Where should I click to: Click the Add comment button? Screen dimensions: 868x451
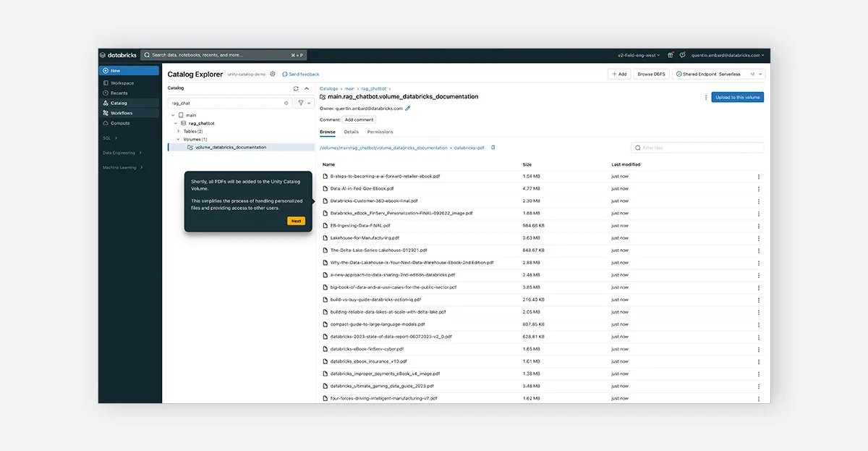359,120
